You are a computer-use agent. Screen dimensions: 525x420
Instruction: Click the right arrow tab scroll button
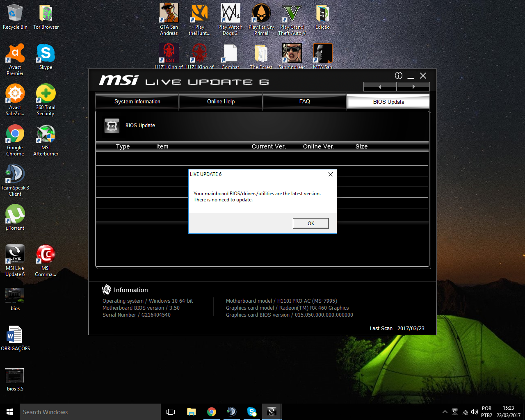pyautogui.click(x=413, y=87)
